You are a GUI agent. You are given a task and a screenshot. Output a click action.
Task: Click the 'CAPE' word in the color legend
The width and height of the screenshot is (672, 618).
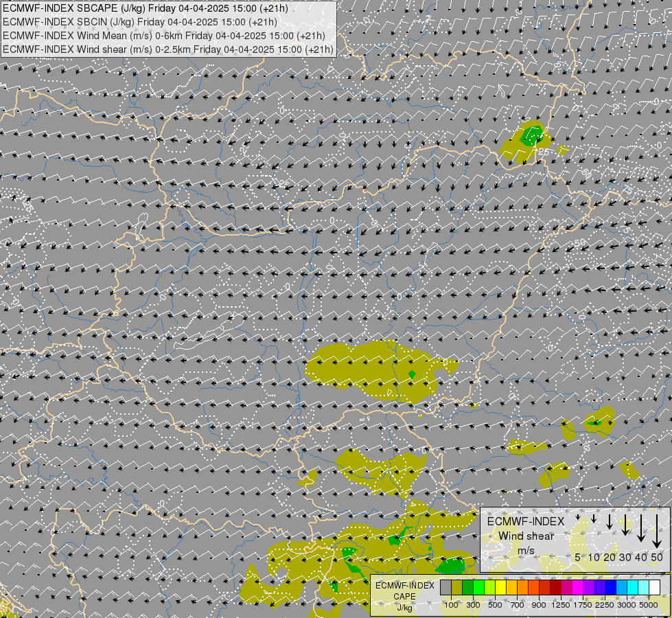click(x=404, y=597)
